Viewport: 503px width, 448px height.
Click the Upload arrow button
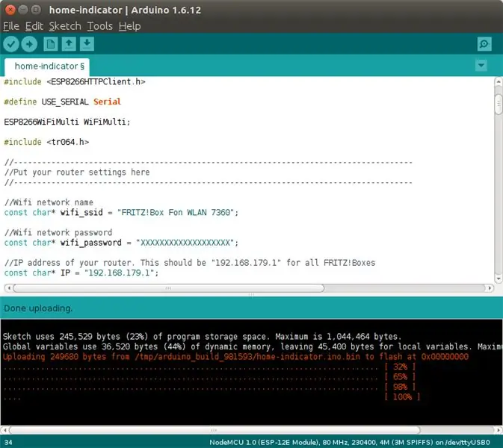point(29,44)
